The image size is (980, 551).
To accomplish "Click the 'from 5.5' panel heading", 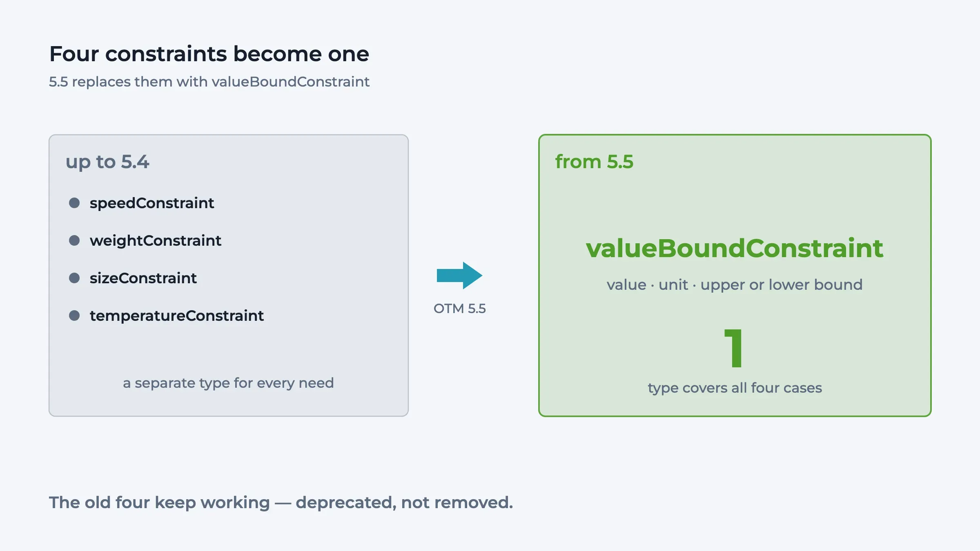I will (594, 162).
